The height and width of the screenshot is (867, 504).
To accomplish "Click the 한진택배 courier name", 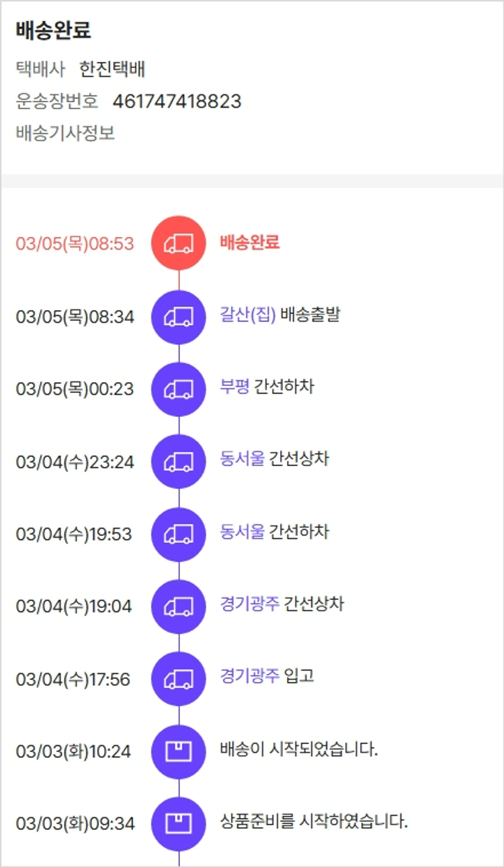I will click(x=112, y=69).
